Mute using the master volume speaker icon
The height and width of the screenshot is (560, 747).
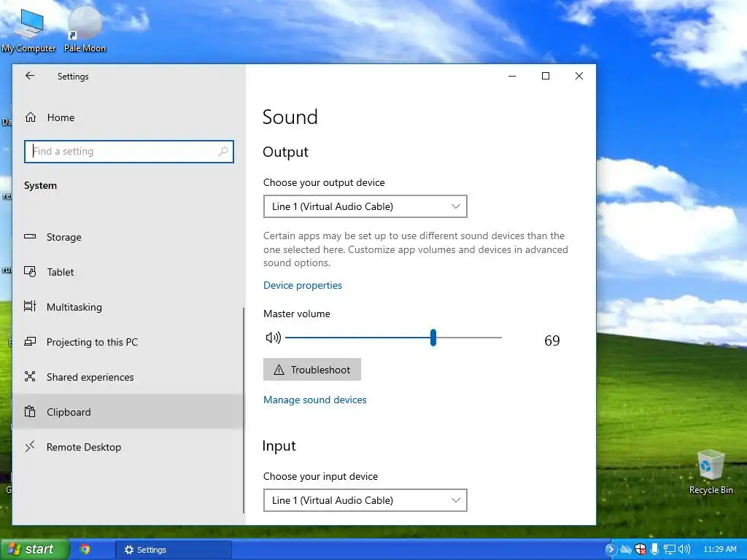273,338
